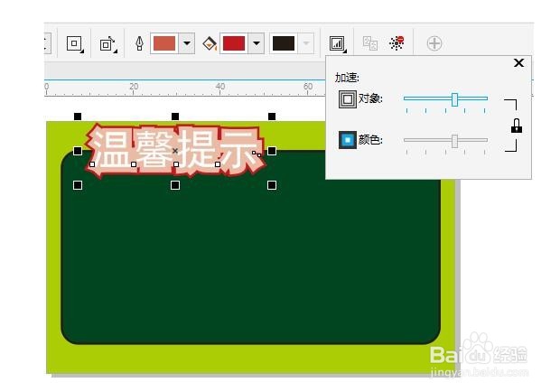Expand the fill color dropdown arrow
This screenshot has width=560, height=392.
coord(257,43)
